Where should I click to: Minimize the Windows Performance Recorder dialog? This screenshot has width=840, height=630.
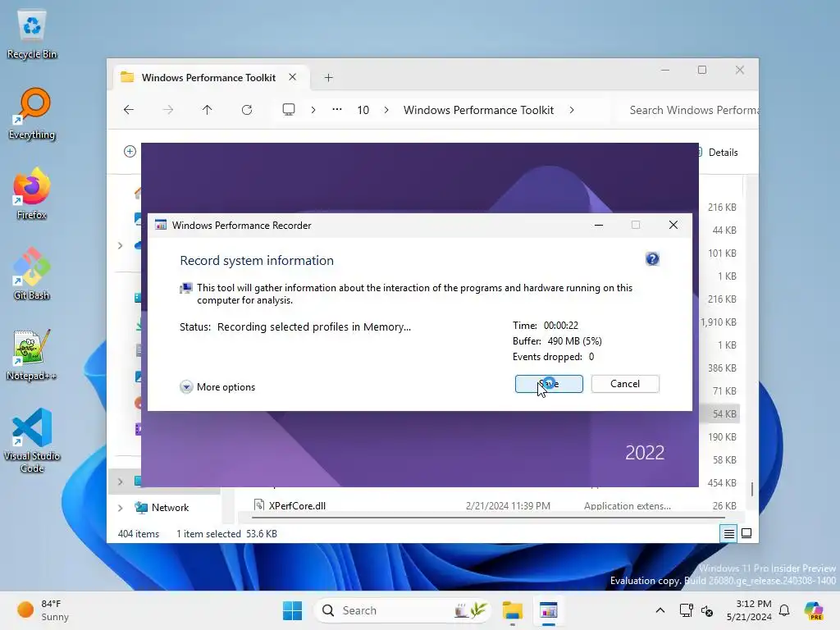pyautogui.click(x=599, y=225)
